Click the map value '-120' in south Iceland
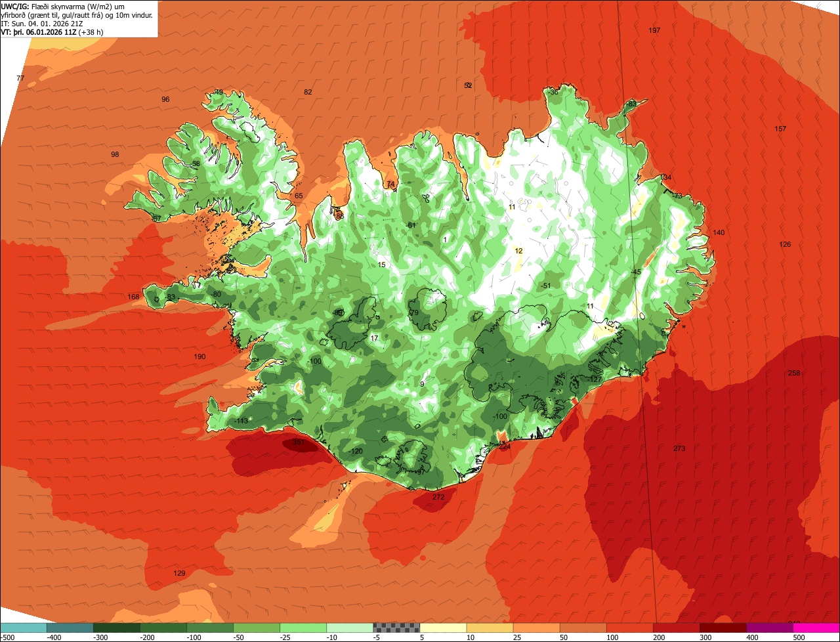840x642 pixels. point(356,451)
